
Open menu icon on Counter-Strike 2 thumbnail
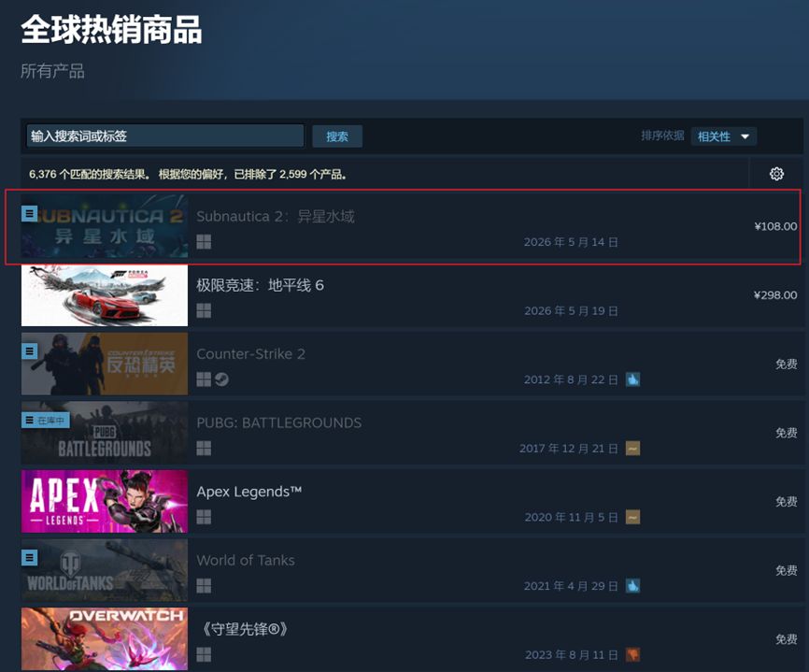point(29,351)
